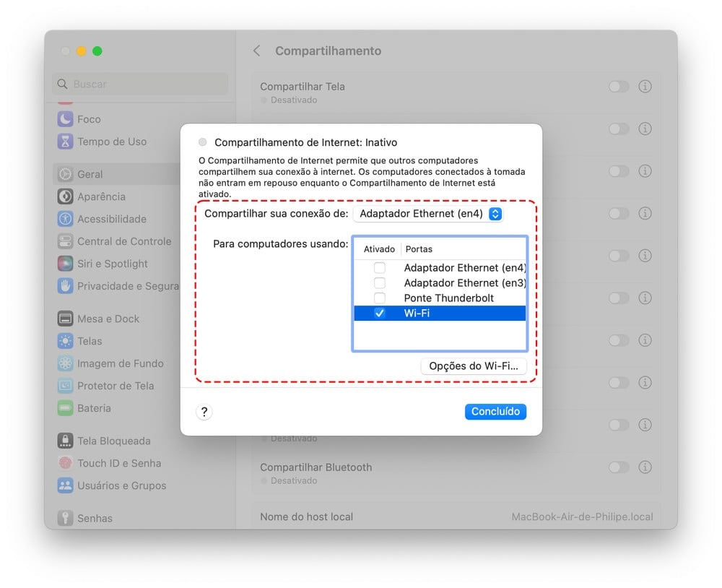Open the Tempo de Uso hourglass icon
This screenshot has width=722, height=588.
65,142
